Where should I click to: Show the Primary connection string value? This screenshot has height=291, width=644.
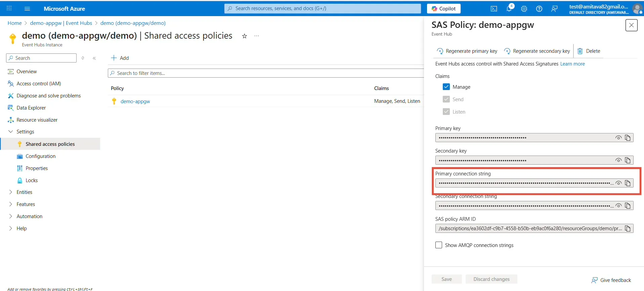(x=618, y=183)
